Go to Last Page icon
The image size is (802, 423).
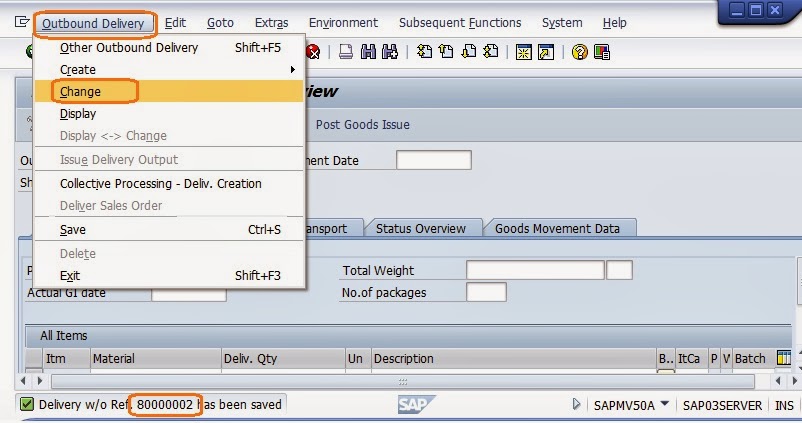point(491,52)
